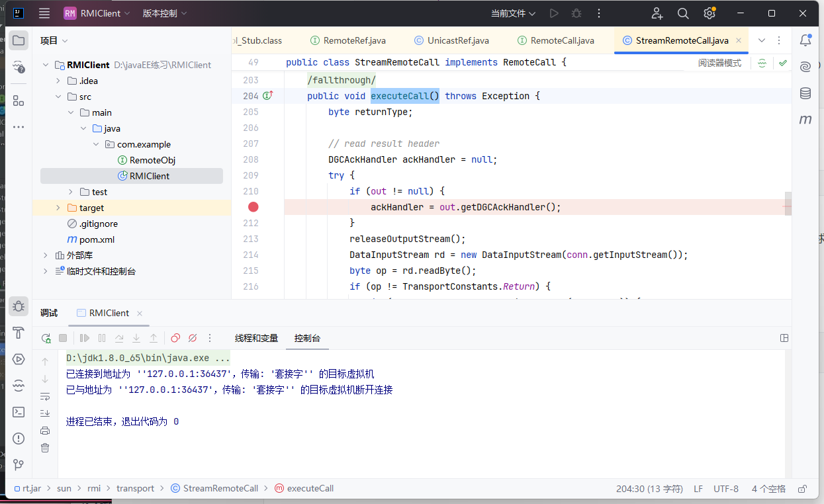Click the Search Everywhere magnifier icon
Viewport: 824px width, 504px height.
[x=683, y=13]
